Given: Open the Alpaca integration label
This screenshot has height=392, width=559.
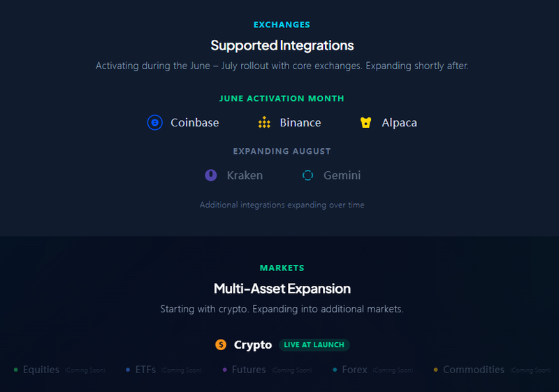Looking at the screenshot, I should tap(399, 123).
